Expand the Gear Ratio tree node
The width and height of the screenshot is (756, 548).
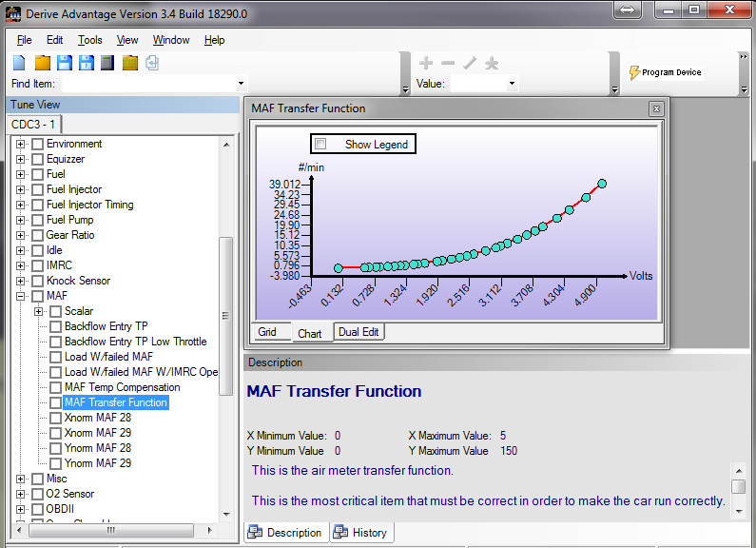20,235
